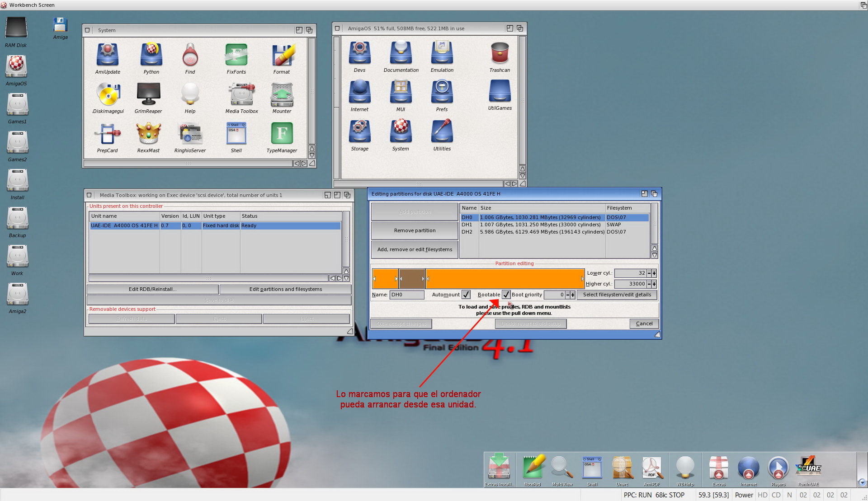Click the first orange DH0 partition block

(385, 279)
